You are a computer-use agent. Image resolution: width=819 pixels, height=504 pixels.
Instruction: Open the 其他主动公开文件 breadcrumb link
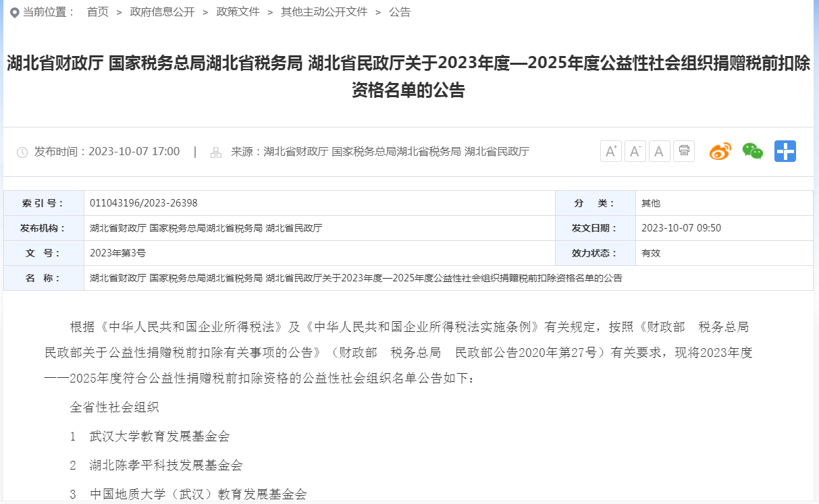click(324, 12)
